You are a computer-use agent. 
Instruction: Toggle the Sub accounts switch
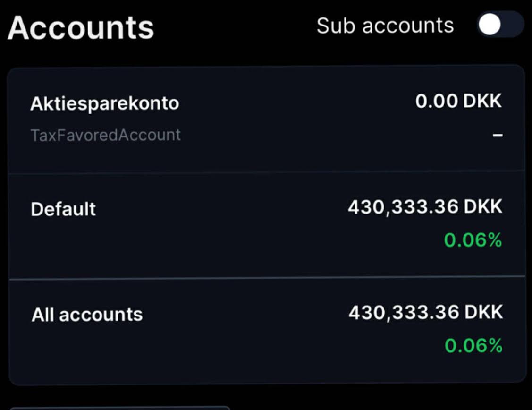(x=500, y=25)
